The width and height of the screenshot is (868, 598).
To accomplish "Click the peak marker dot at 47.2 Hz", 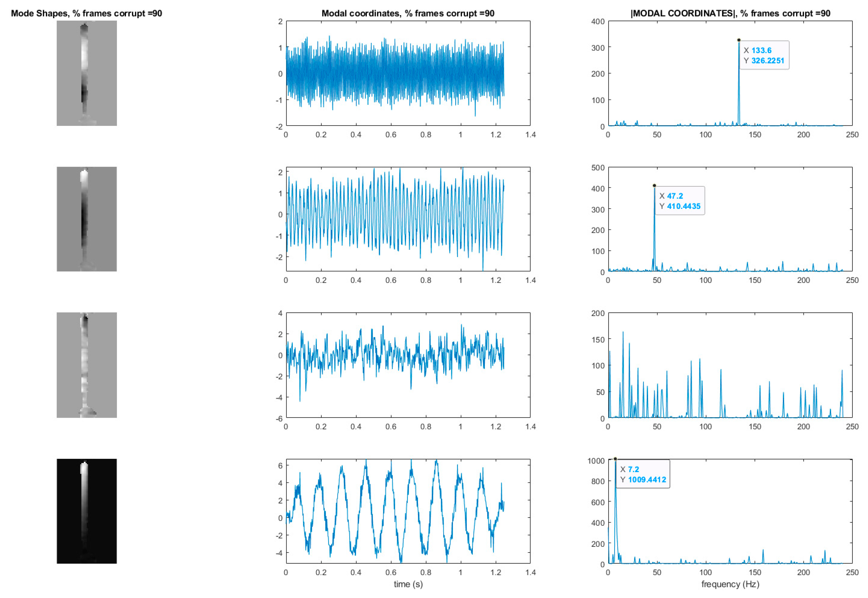I will (x=654, y=185).
